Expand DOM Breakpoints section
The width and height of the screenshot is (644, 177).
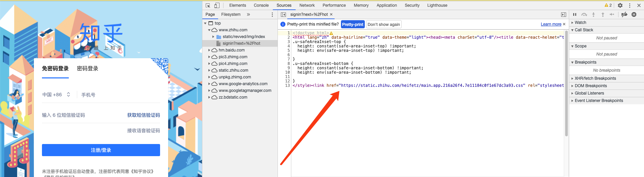coord(606,86)
